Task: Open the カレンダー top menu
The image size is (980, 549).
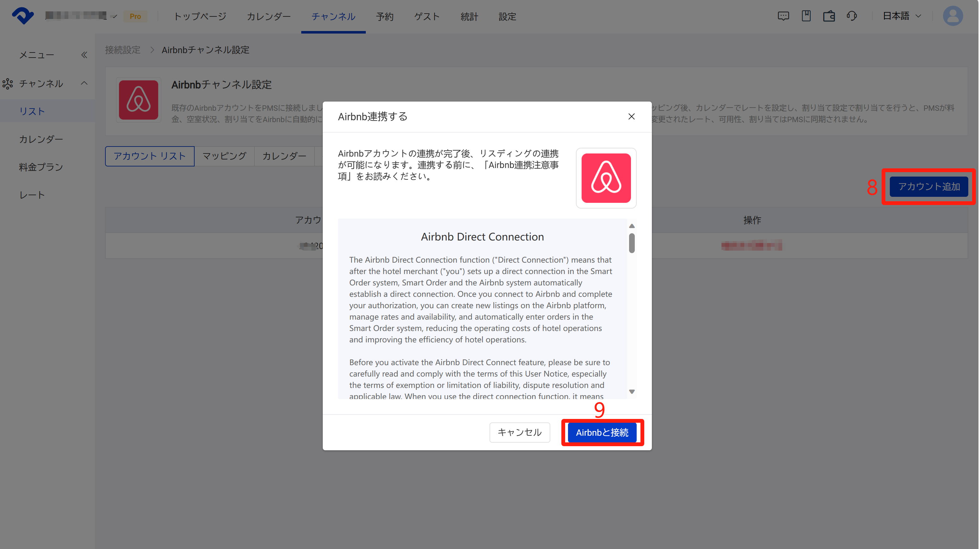Action: click(269, 16)
